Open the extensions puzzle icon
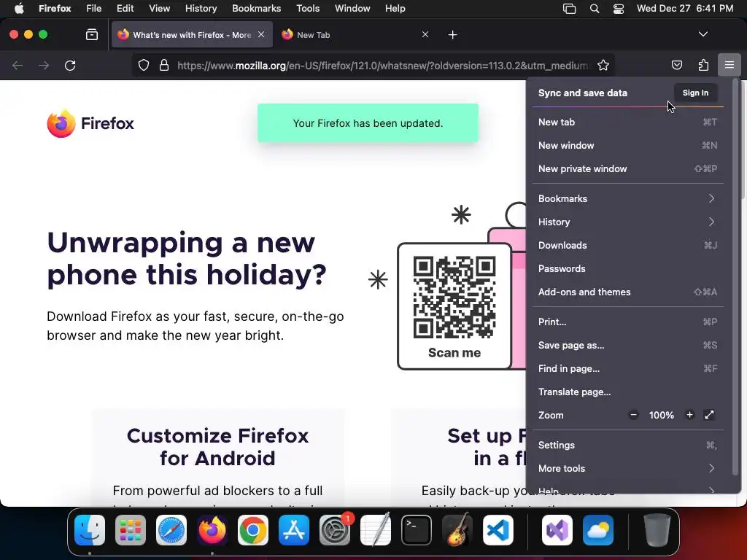Screen dimensions: 747x560 703,65
